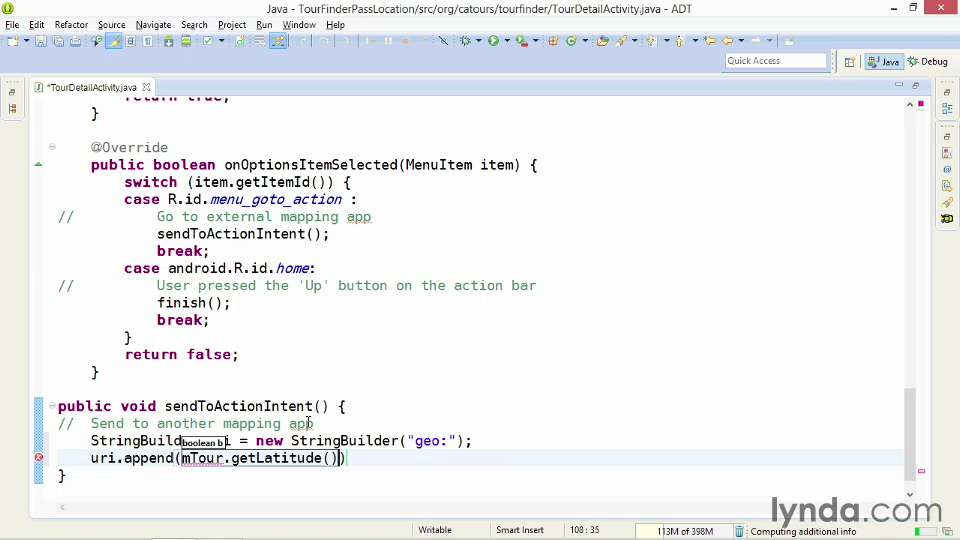Collapse the sendToActionIntent method fold
Screen dimensions: 960x540
[52, 405]
